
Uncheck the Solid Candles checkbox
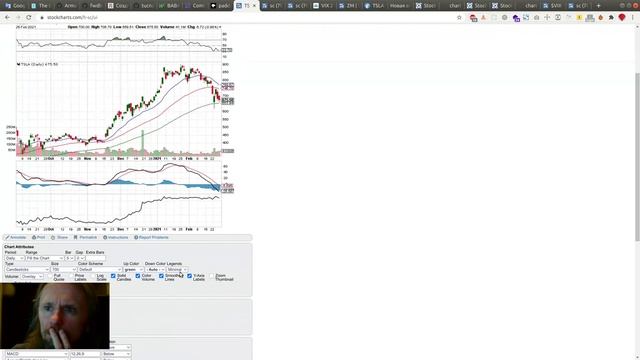coord(113,276)
